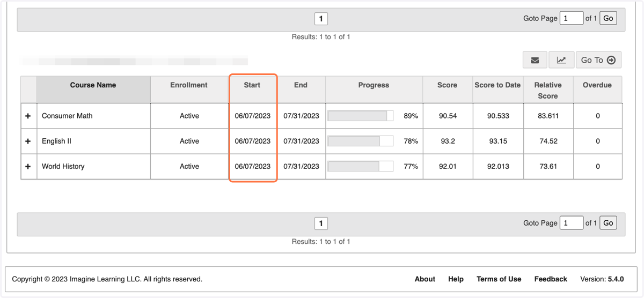Viewport: 644px width, 298px height.
Task: Click the 78% progress value
Action: (x=411, y=141)
